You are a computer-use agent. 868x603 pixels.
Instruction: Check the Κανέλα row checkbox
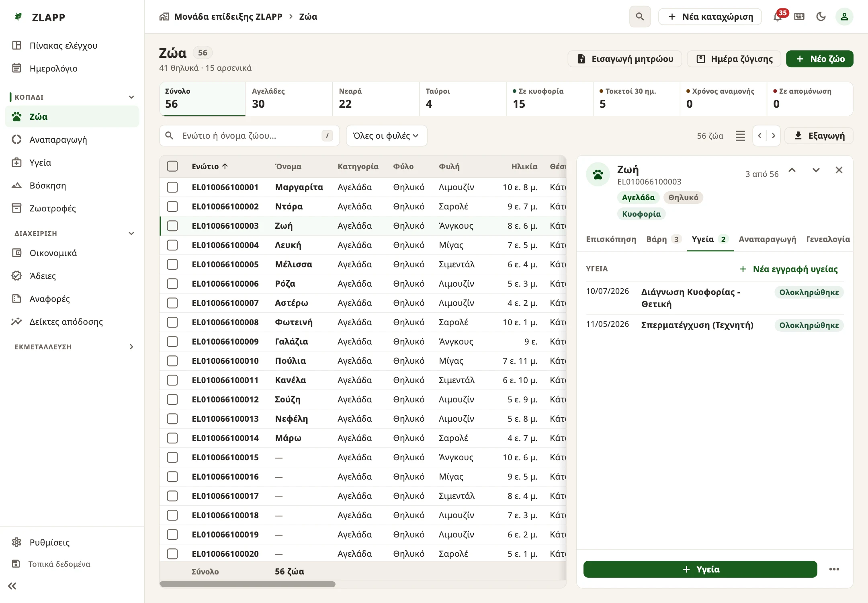172,380
